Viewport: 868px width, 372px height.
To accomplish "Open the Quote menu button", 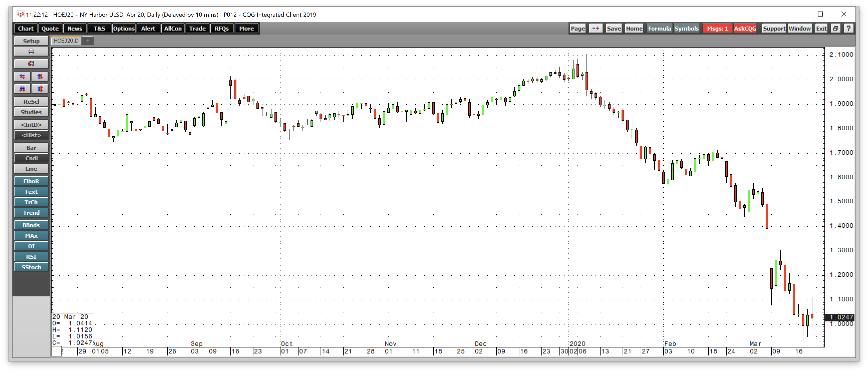I will [50, 28].
